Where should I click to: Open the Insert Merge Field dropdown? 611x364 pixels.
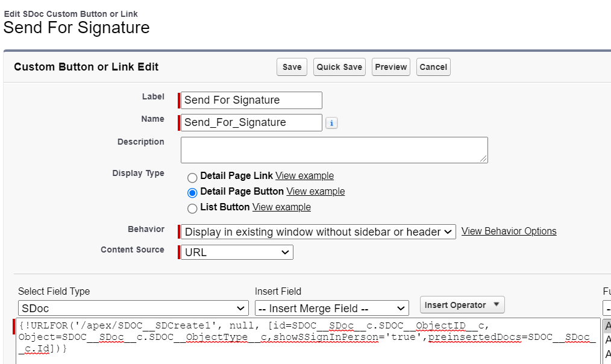[x=331, y=309]
